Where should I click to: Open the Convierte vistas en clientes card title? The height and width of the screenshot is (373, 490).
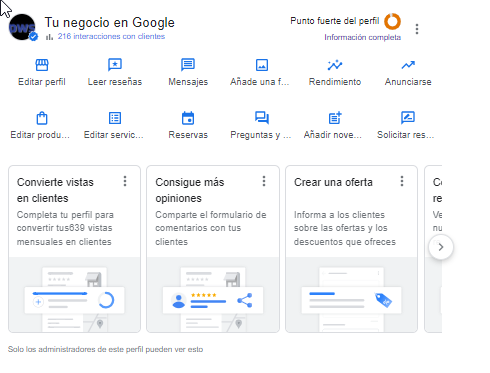(55, 190)
